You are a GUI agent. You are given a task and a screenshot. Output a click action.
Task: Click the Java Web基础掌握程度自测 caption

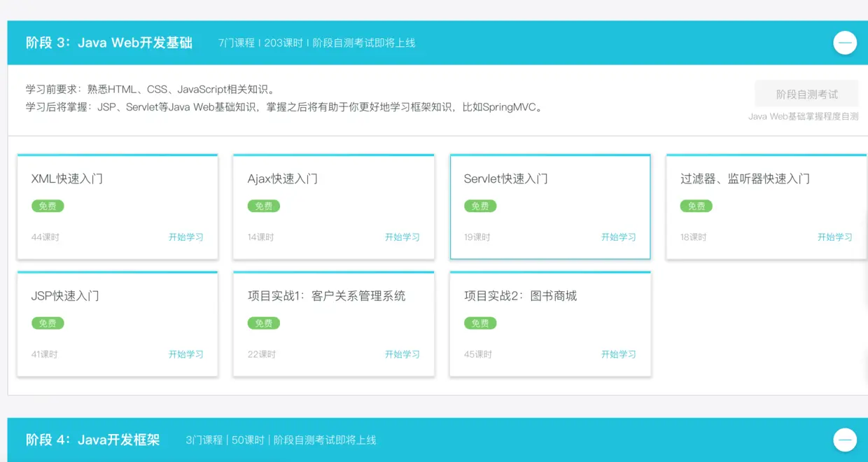tap(804, 116)
